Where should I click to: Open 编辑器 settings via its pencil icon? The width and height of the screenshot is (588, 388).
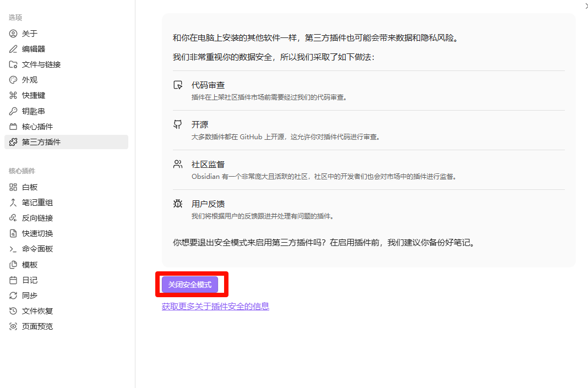point(13,49)
